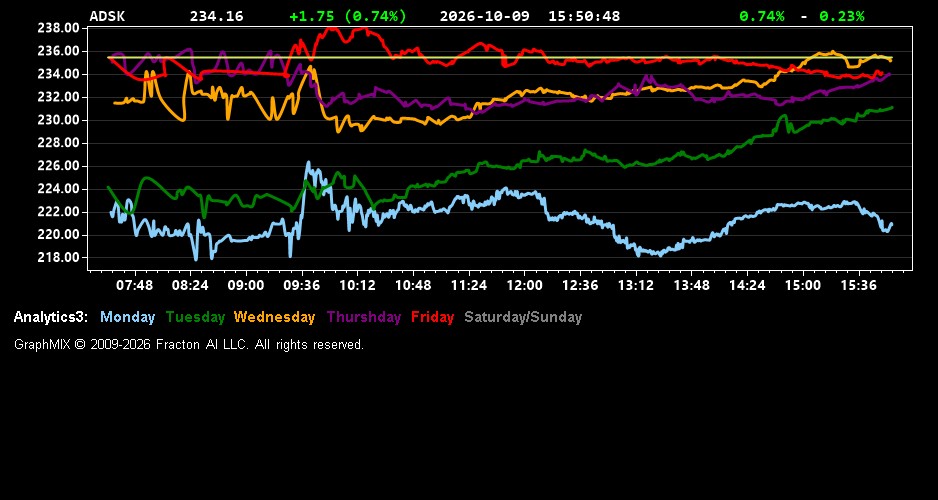938x500 pixels.
Task: Click the 232.00 y-axis label
Action: tap(58, 97)
